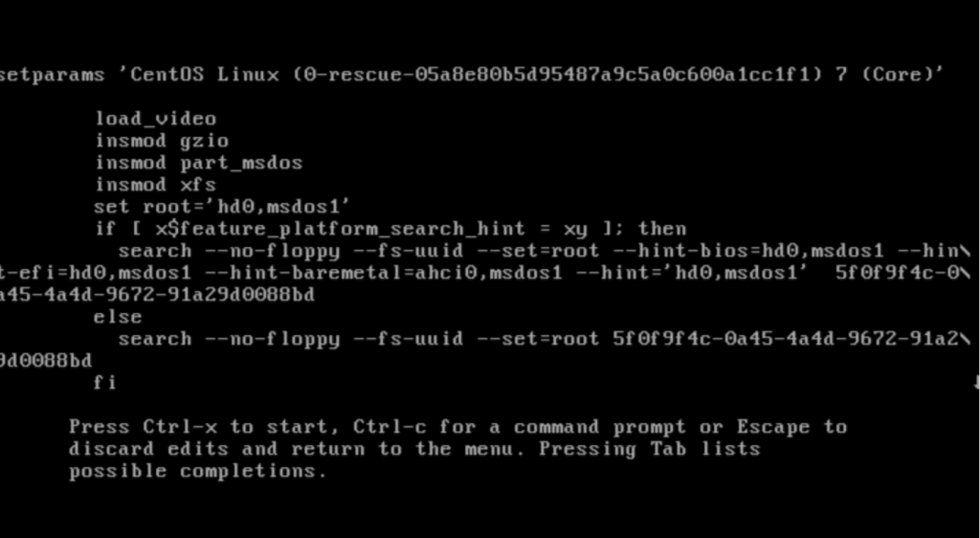Click the 'Pressing Tab lists' hint text
Screen dimensions: 980x538
click(650, 449)
